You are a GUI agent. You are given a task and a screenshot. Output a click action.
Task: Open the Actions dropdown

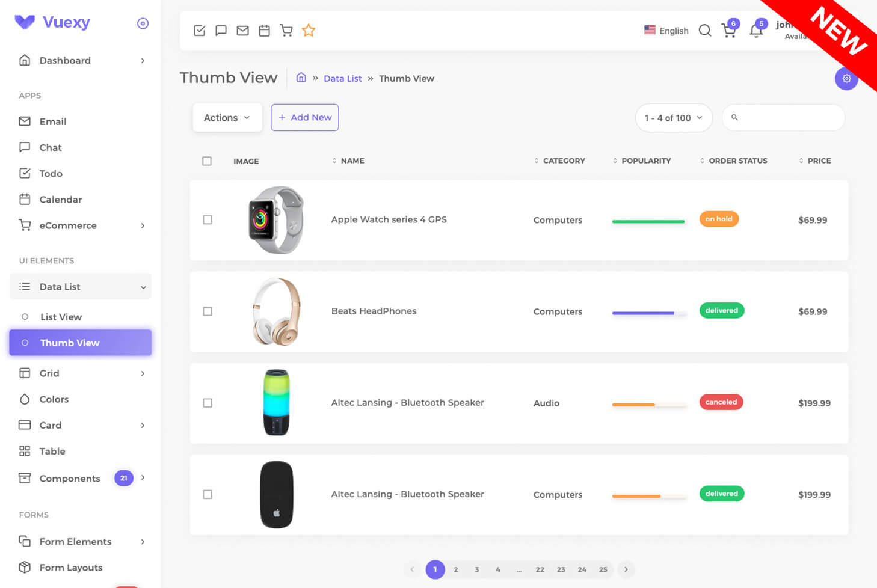pos(227,118)
